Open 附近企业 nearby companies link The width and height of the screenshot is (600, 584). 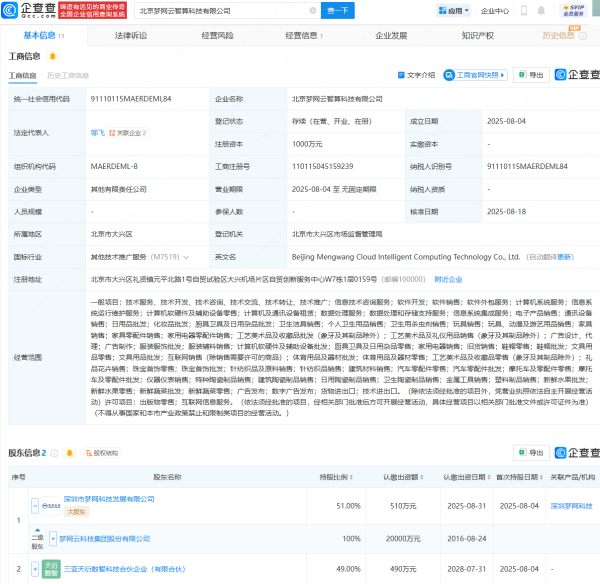coord(420,278)
